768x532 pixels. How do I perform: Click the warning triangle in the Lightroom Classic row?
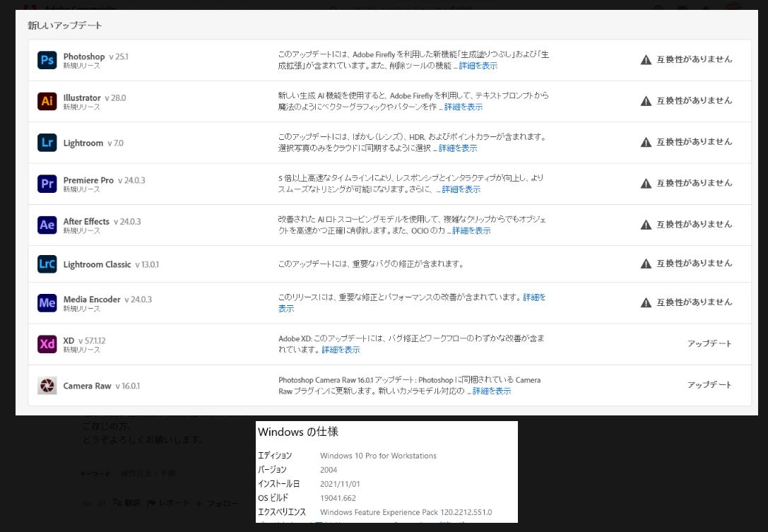tap(646, 264)
